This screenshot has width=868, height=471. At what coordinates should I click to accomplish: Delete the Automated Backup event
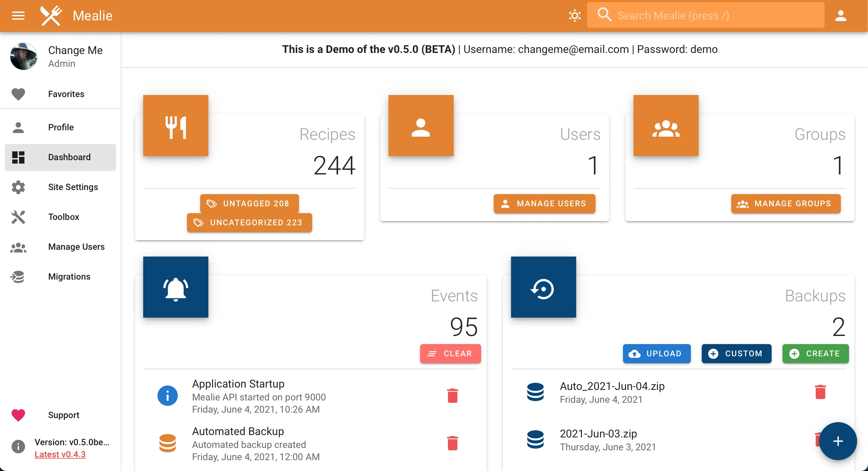click(453, 443)
